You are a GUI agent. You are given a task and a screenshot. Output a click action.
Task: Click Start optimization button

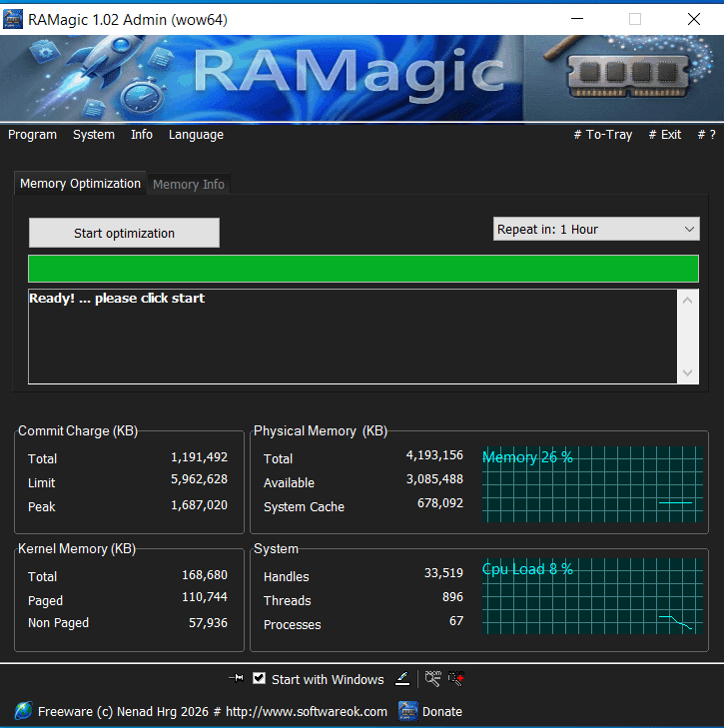tap(124, 233)
